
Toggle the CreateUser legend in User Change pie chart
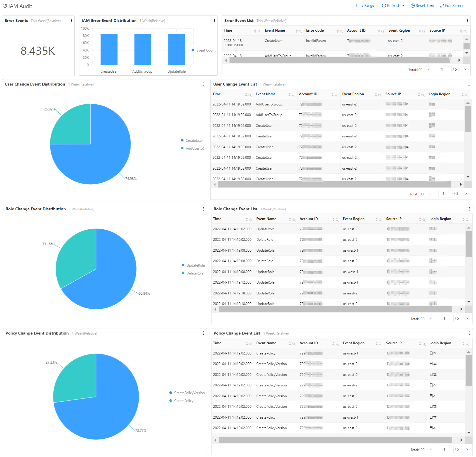192,140
